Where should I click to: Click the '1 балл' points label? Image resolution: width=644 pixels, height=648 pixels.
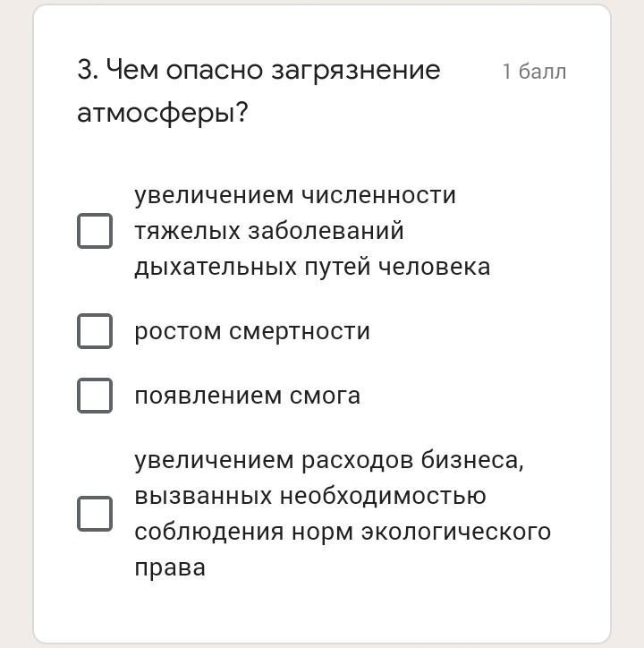click(x=534, y=72)
